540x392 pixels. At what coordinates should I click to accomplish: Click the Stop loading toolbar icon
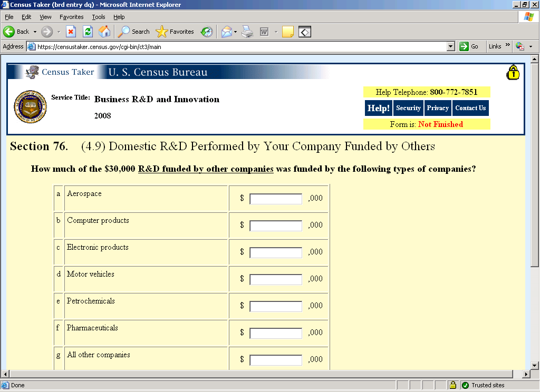point(71,32)
